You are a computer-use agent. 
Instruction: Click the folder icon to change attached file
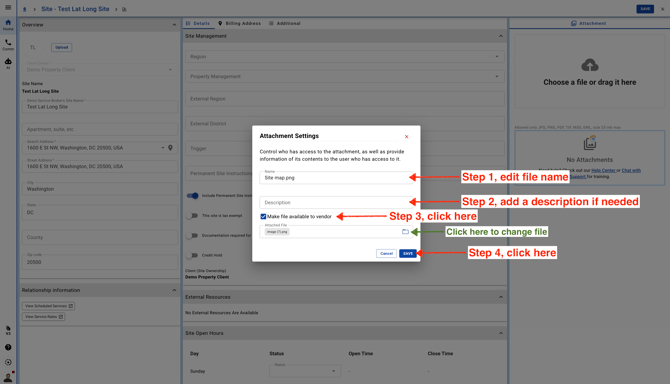pos(405,232)
